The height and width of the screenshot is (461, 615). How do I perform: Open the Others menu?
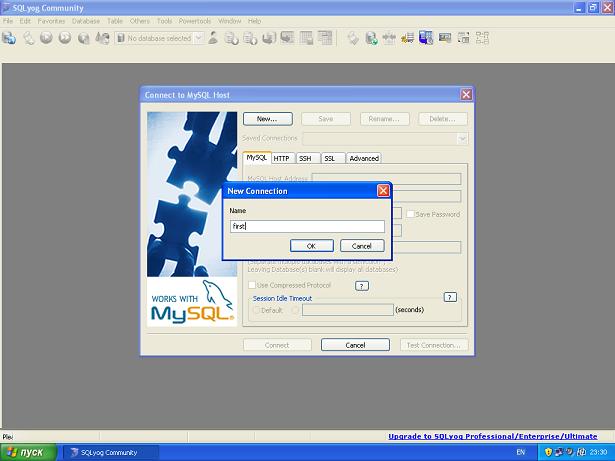140,21
